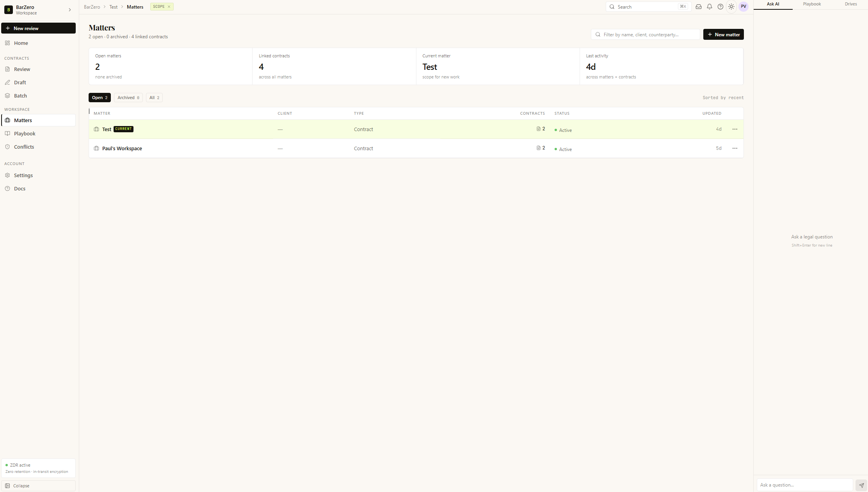This screenshot has width=868, height=492.
Task: Click the Matters briefcase icon in the sidebar
Action: pos(8,120)
